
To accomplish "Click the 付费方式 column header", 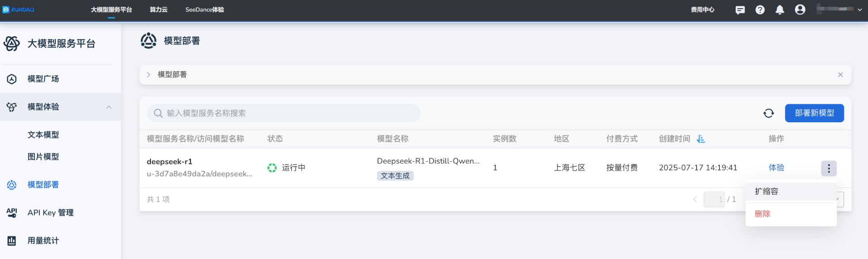I will point(622,139).
